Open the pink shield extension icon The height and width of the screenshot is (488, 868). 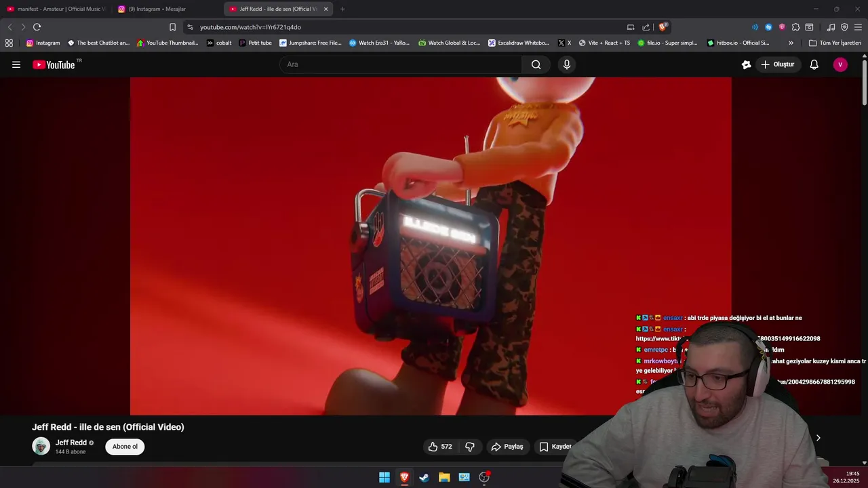point(782,27)
